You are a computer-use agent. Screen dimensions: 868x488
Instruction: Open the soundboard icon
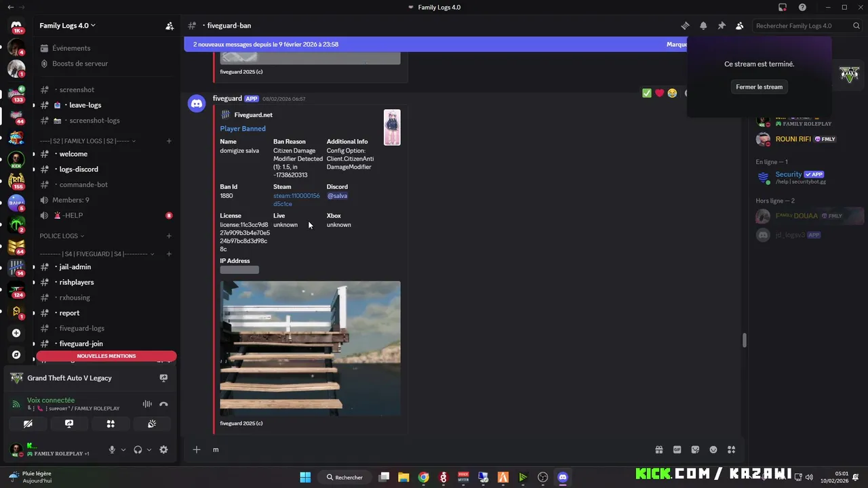(x=152, y=424)
